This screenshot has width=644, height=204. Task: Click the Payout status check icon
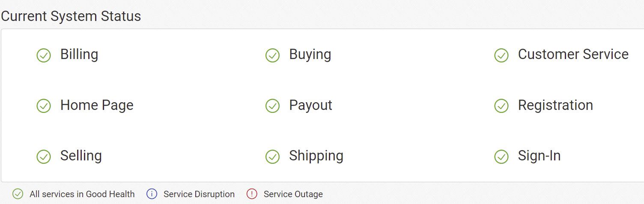[x=272, y=106]
